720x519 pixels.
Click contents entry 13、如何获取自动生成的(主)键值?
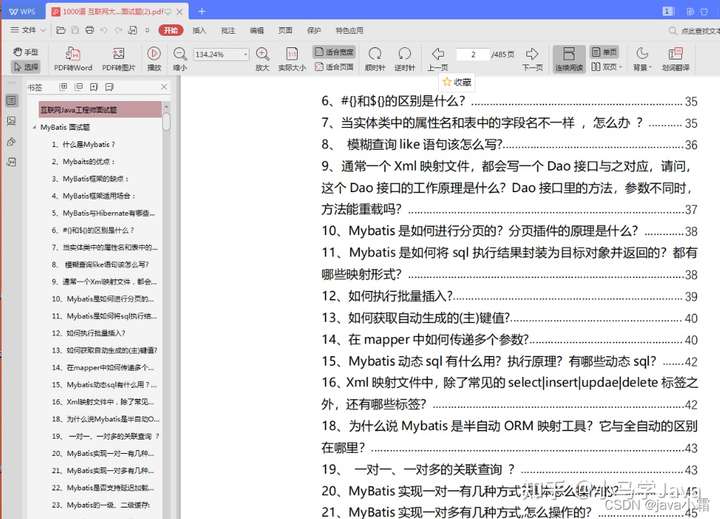click(509, 318)
